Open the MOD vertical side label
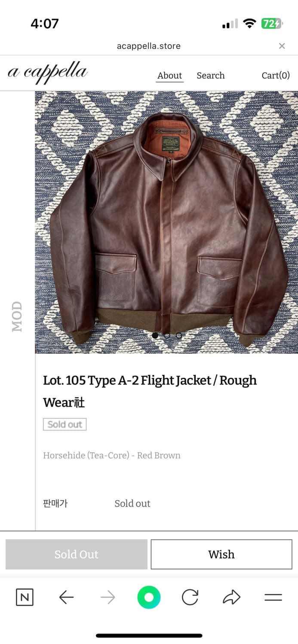The height and width of the screenshot is (644, 298). click(x=17, y=316)
